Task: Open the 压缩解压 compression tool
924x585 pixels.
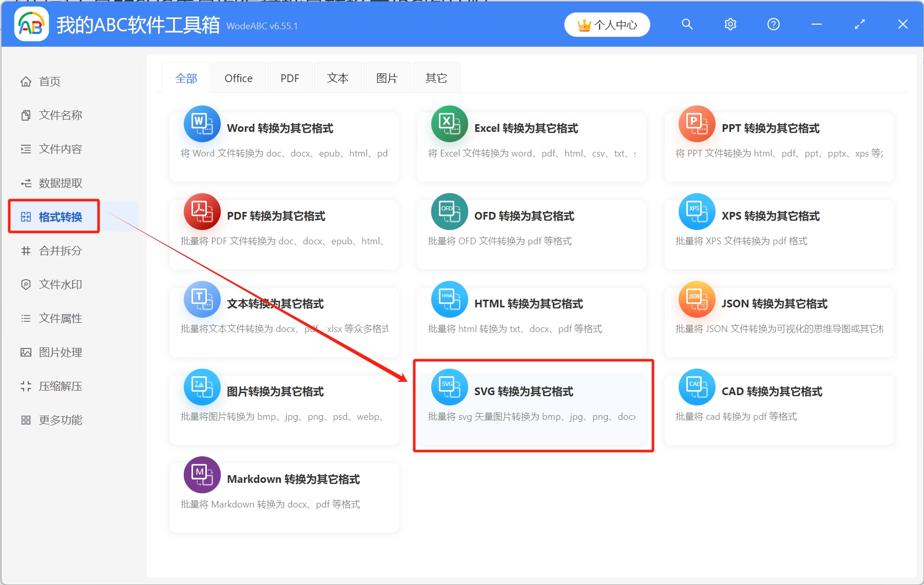Action: (x=59, y=385)
